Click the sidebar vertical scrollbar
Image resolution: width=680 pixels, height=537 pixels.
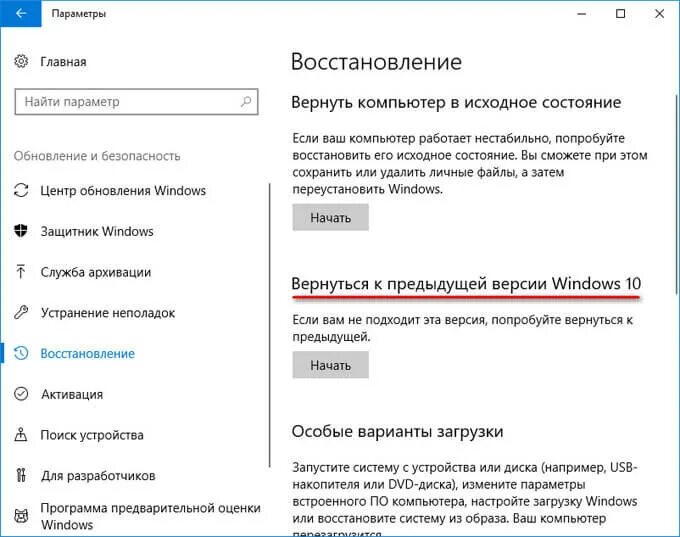click(270, 325)
